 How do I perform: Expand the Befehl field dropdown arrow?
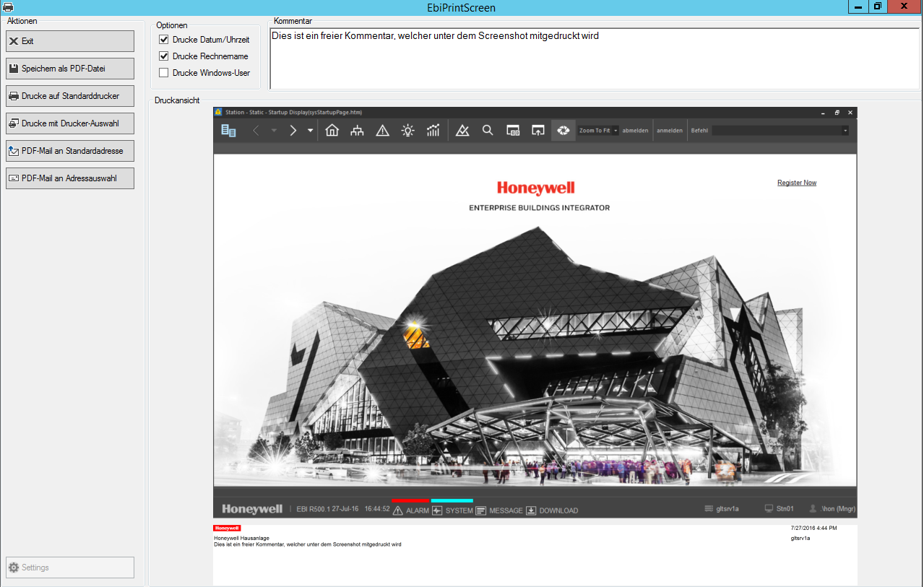tap(845, 131)
